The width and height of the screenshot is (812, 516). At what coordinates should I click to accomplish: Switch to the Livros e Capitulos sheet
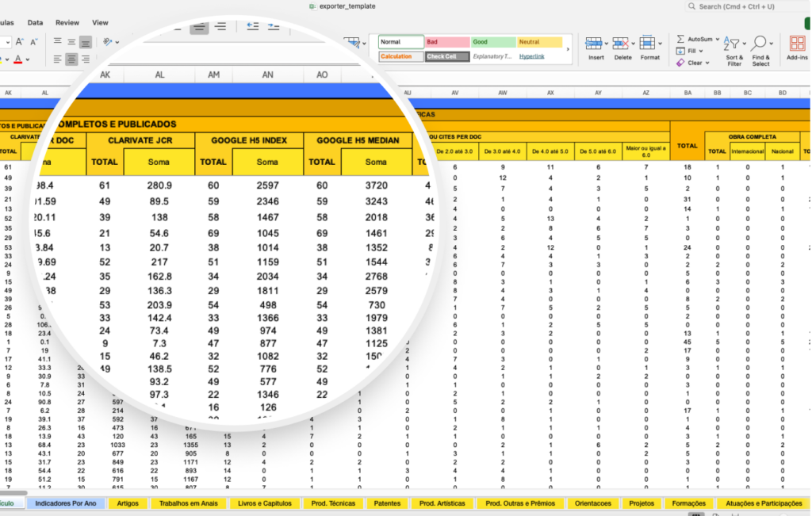coord(265,503)
